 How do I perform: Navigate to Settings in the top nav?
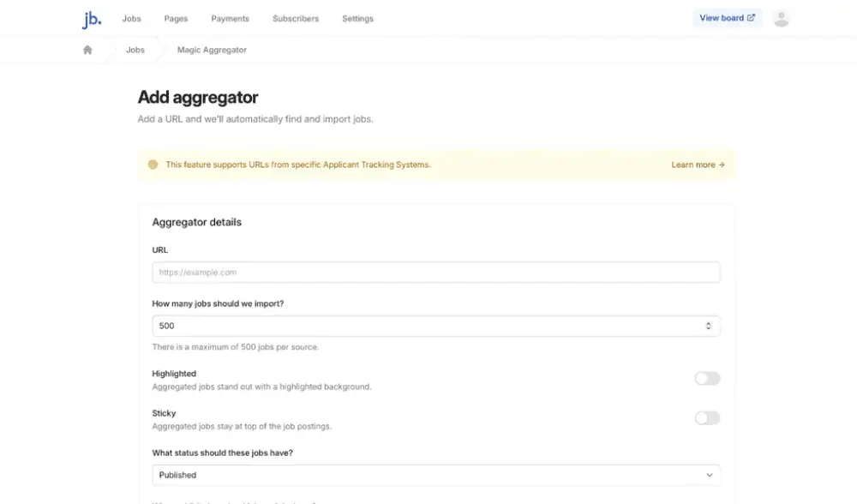(357, 19)
